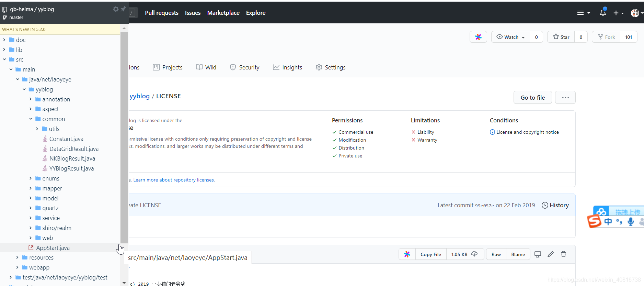Edit the file with pencil icon

pos(551,254)
